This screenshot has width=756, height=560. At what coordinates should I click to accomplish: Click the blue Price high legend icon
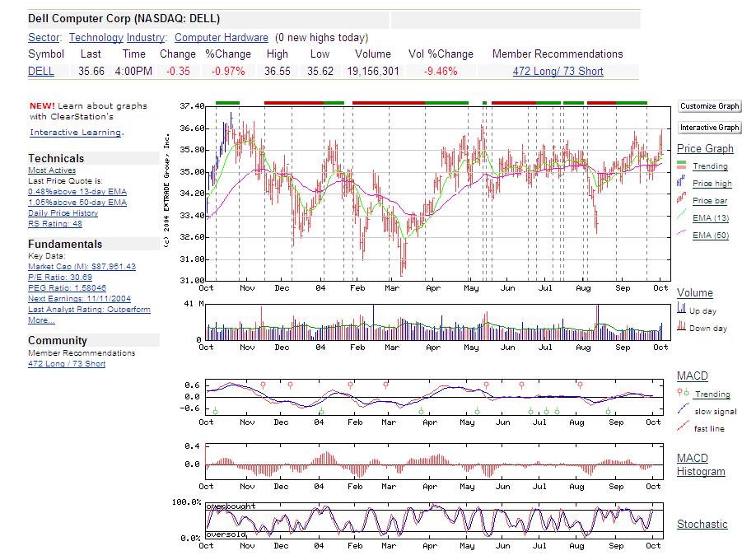tap(681, 182)
